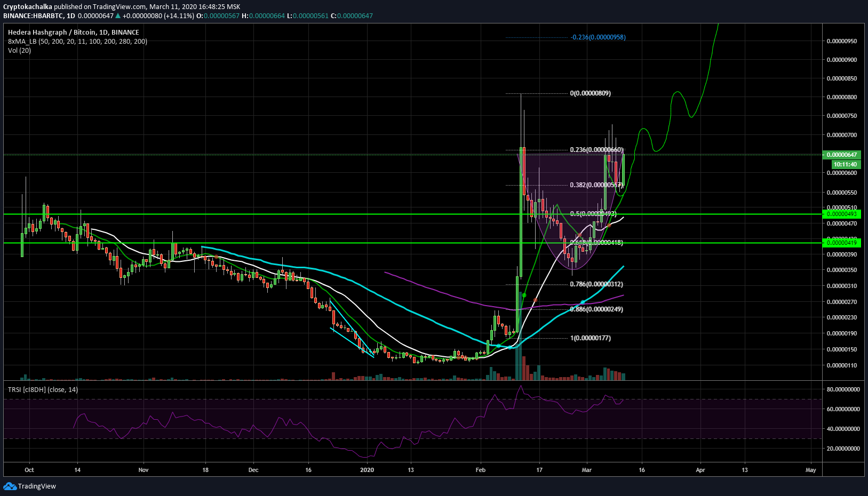Click the 8xMA_LB indicator legend

[77, 41]
